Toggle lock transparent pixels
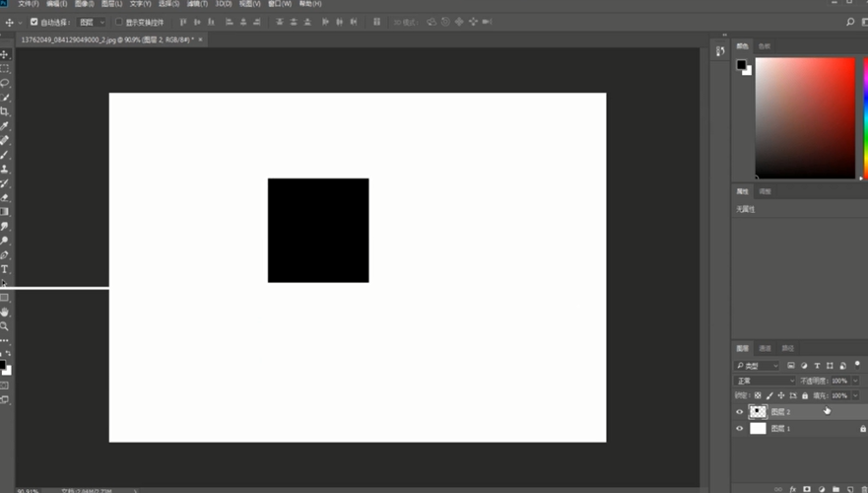This screenshot has width=868, height=493. [758, 395]
